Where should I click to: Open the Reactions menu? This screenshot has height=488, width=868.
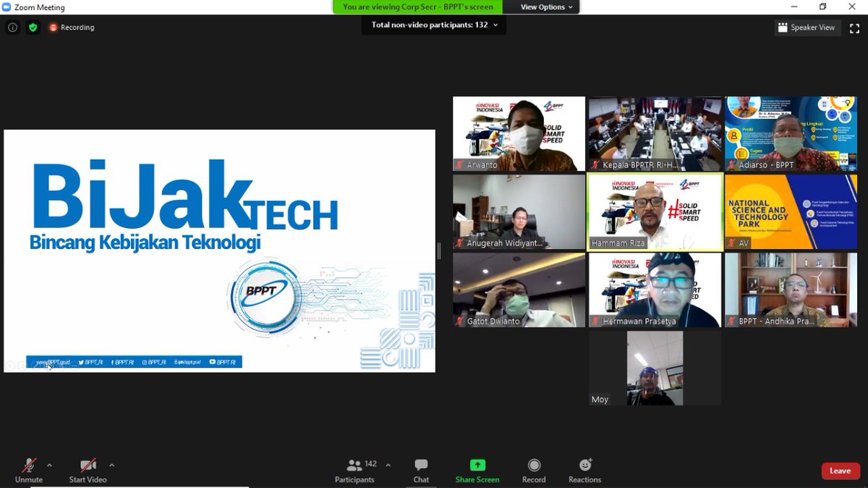coord(584,471)
